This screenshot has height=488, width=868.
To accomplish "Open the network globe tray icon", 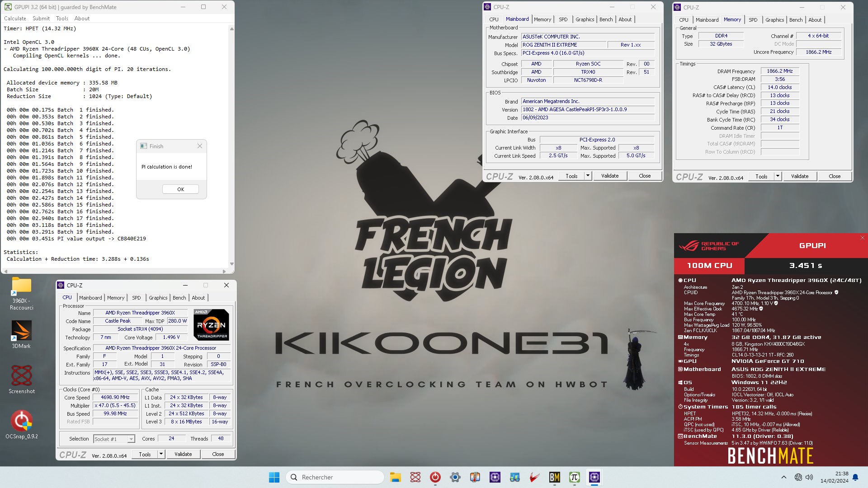I will [x=798, y=477].
